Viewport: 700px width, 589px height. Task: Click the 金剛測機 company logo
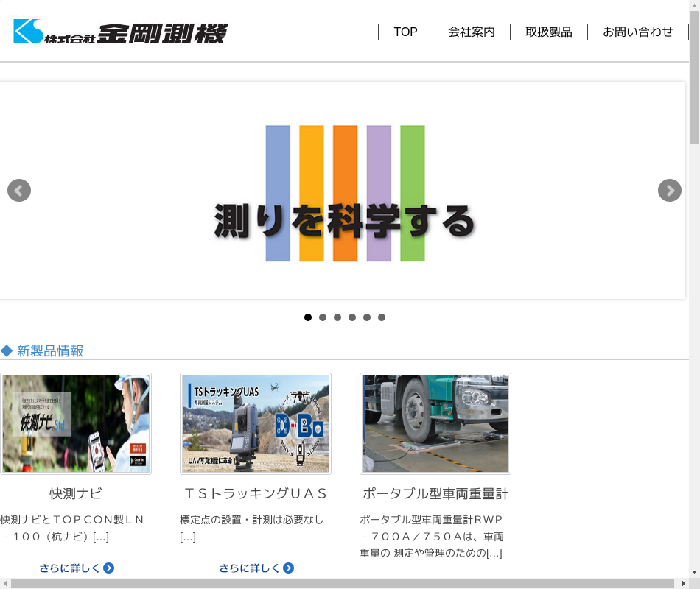(x=120, y=32)
